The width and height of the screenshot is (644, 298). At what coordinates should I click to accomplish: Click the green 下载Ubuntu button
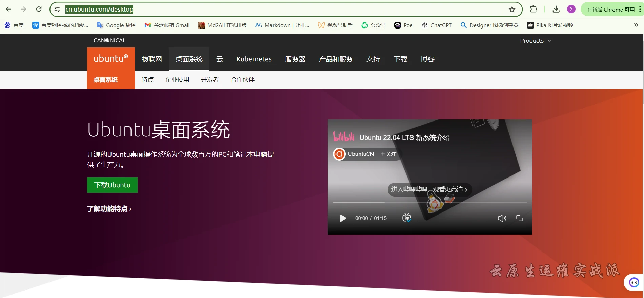click(112, 185)
